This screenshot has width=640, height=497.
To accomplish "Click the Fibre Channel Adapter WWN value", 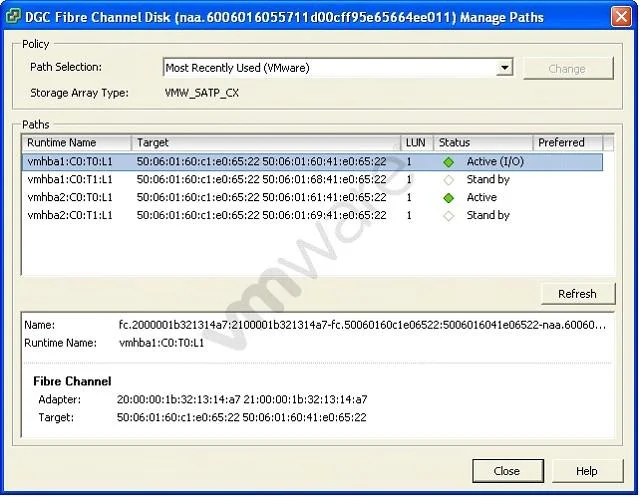I will (242, 399).
